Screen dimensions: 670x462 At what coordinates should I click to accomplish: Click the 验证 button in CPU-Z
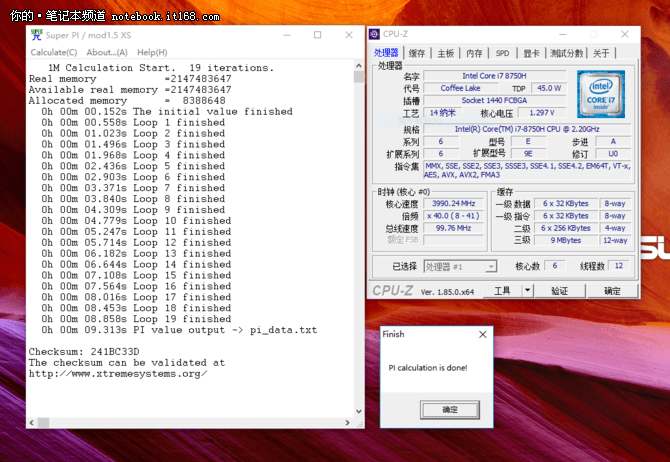click(x=559, y=291)
